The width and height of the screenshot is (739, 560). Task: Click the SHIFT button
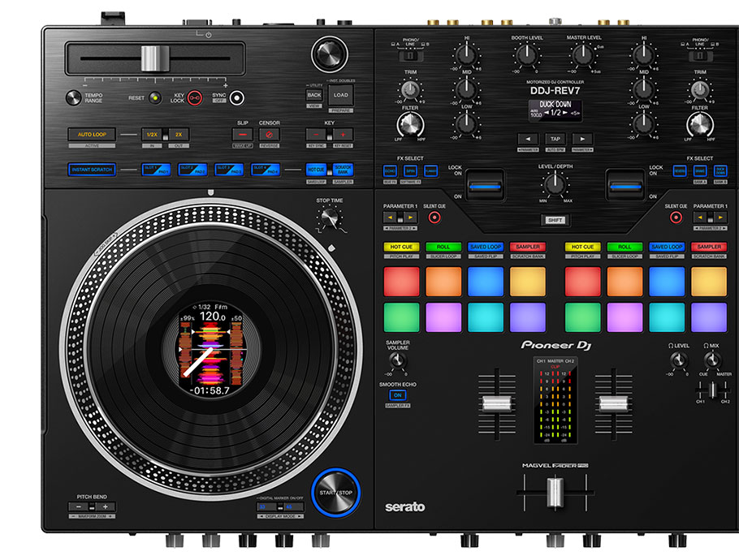[x=555, y=221]
